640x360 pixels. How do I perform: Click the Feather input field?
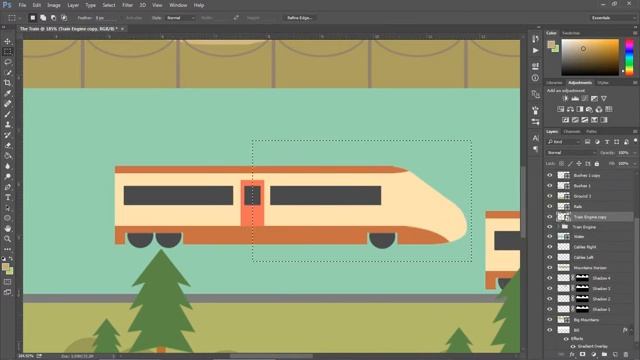105,18
